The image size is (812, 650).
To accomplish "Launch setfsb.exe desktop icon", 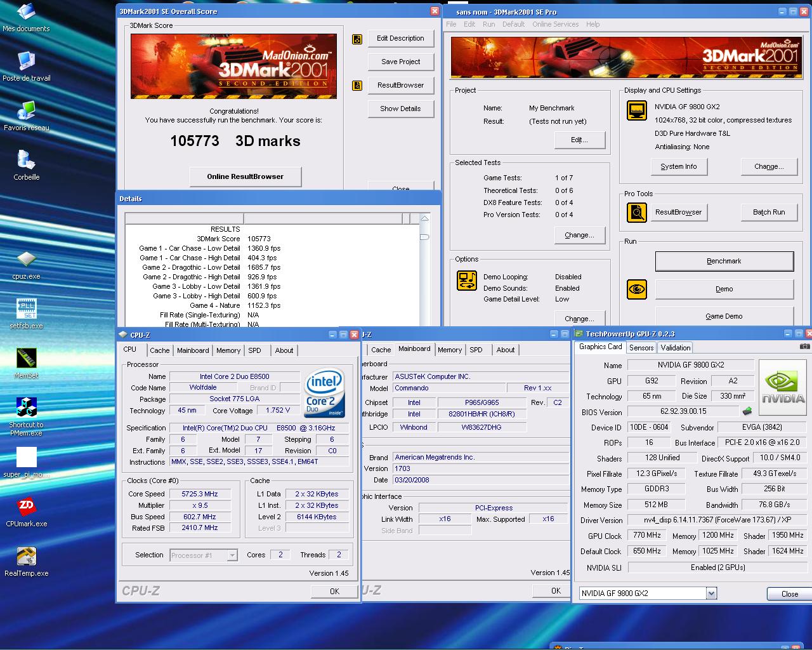I will 26,314.
